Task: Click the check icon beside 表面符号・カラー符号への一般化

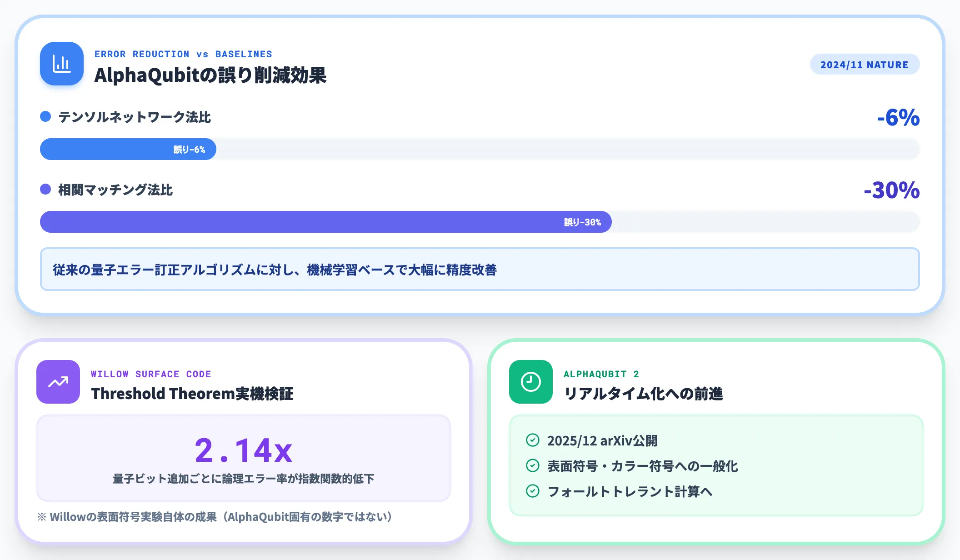Action: click(x=533, y=465)
